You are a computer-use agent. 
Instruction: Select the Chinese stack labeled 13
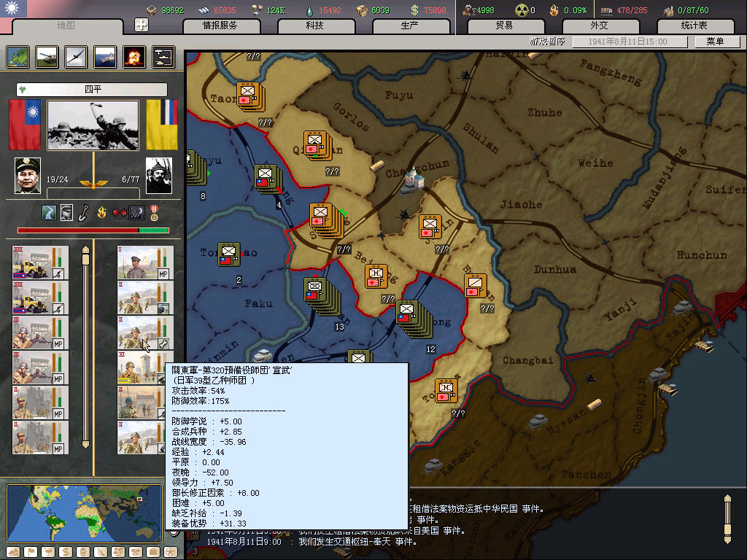click(323, 297)
